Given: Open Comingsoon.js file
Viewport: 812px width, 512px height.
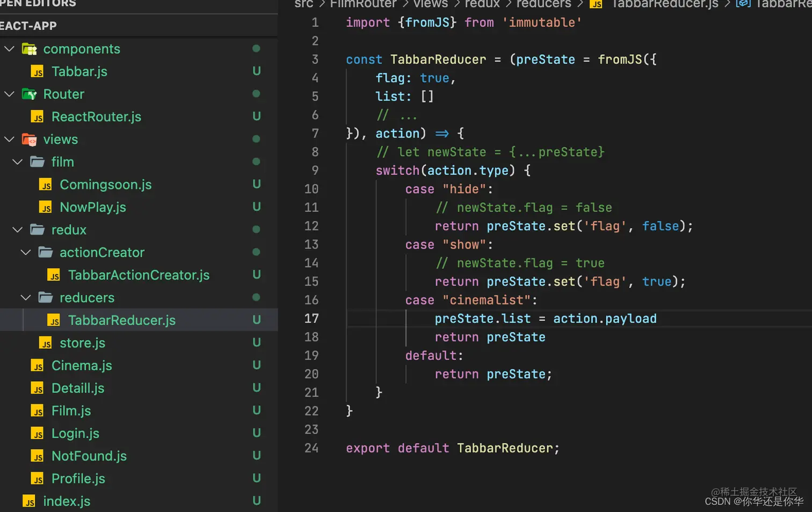Looking at the screenshot, I should pyautogui.click(x=106, y=185).
